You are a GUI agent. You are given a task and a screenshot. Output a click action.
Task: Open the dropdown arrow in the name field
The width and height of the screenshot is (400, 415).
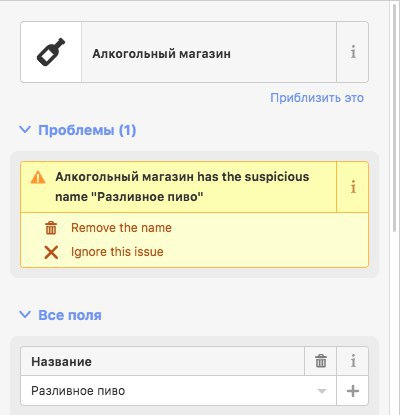[x=322, y=391]
